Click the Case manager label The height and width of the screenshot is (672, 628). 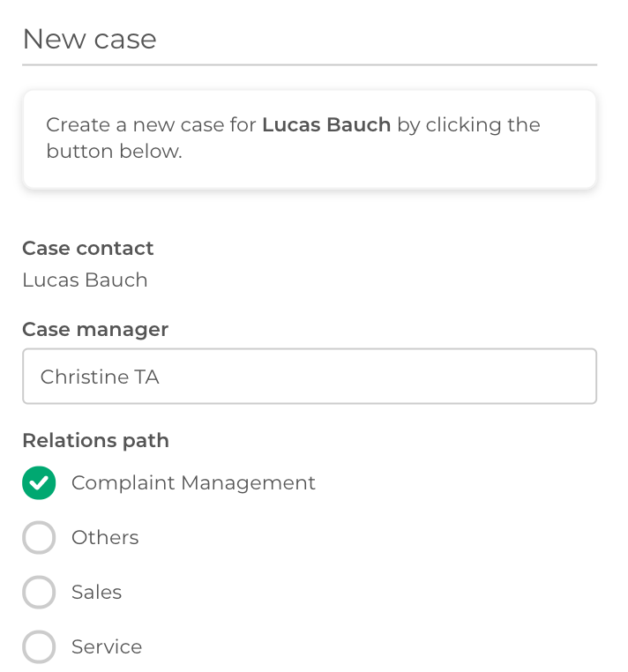pos(95,330)
